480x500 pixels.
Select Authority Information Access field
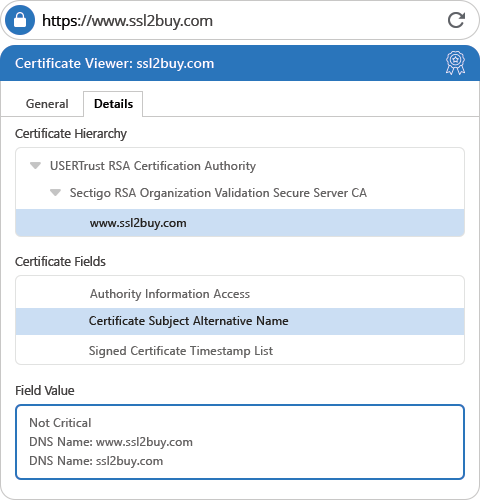[x=240, y=294]
